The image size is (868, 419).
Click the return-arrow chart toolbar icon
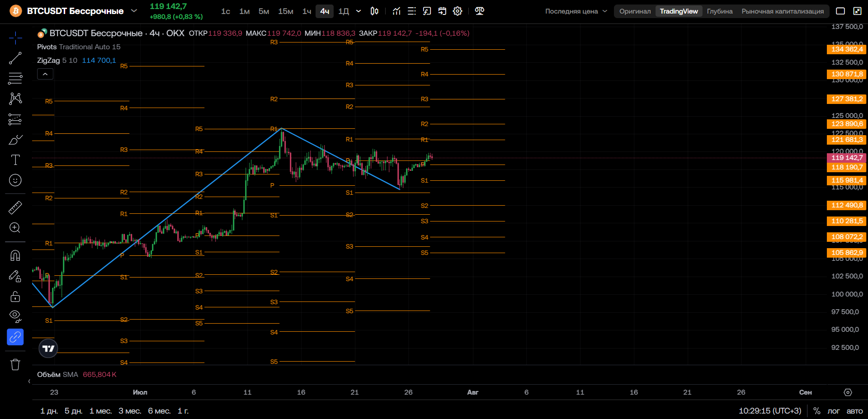point(427,11)
